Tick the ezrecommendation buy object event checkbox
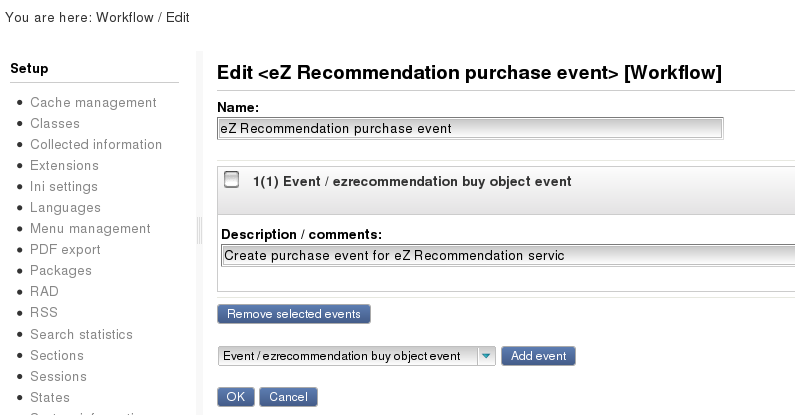Image resolution: width=795 pixels, height=415 pixels. point(232,179)
